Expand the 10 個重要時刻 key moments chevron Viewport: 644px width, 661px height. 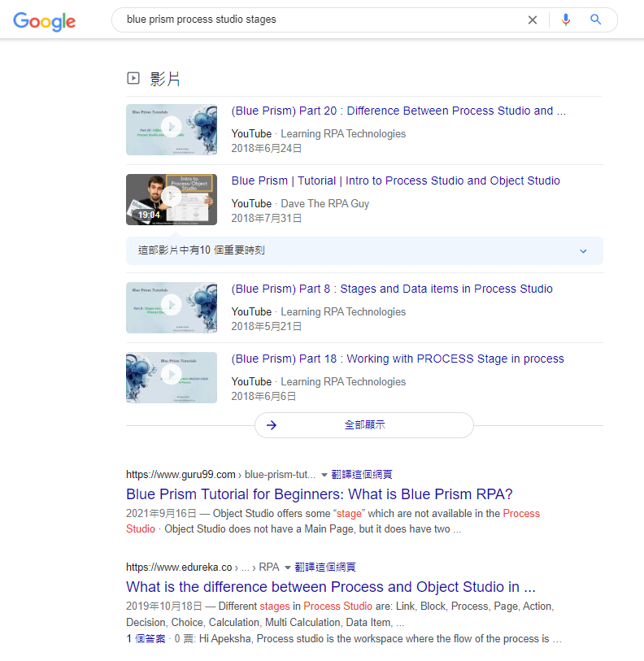pyautogui.click(x=583, y=251)
